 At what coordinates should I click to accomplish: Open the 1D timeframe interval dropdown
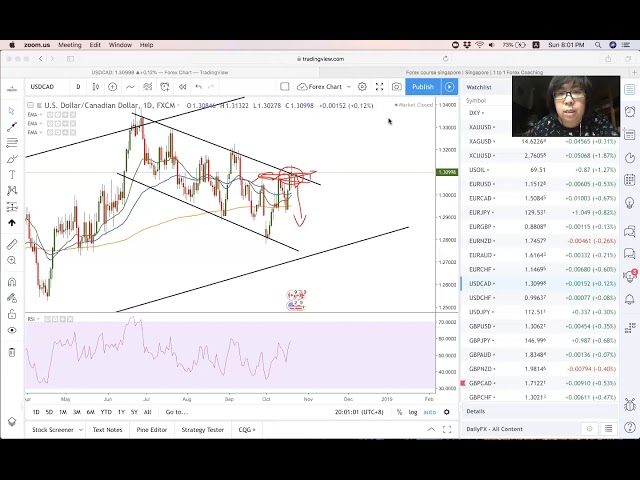[78, 87]
